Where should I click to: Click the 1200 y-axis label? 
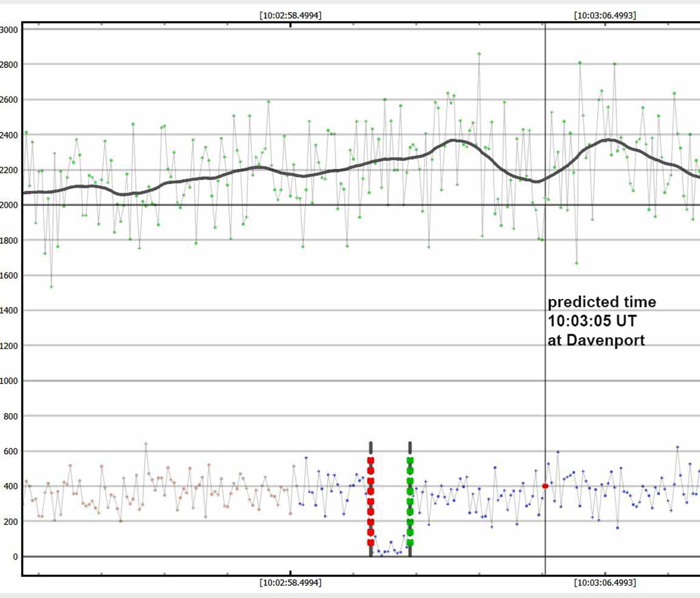(9, 346)
